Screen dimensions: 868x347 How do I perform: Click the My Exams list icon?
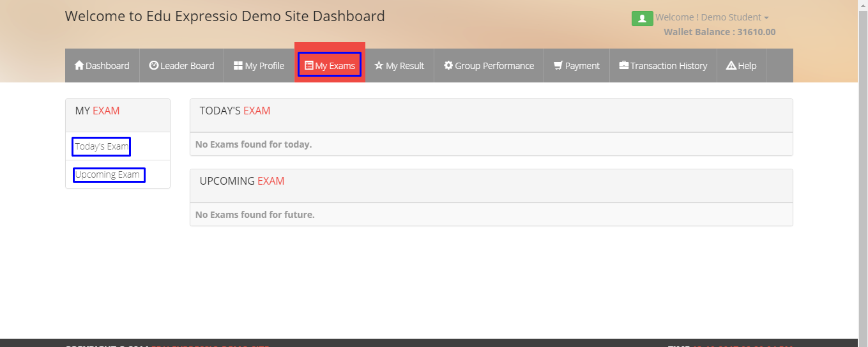coord(309,65)
